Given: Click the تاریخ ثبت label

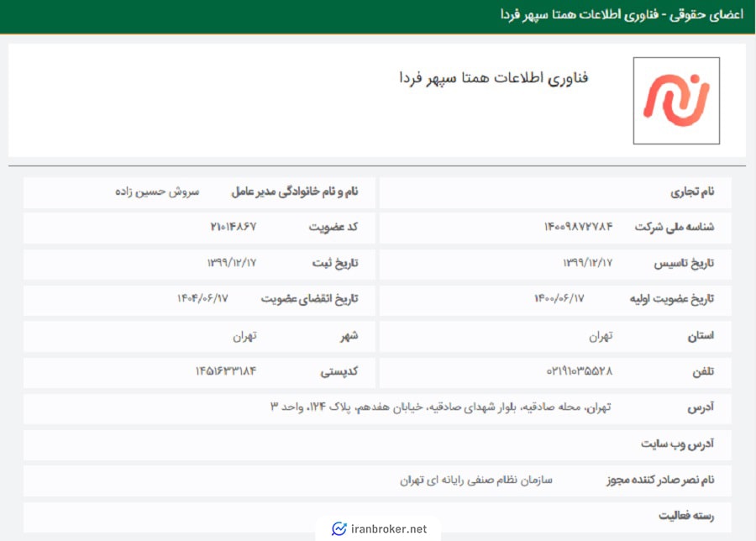Looking at the screenshot, I should (x=335, y=263).
